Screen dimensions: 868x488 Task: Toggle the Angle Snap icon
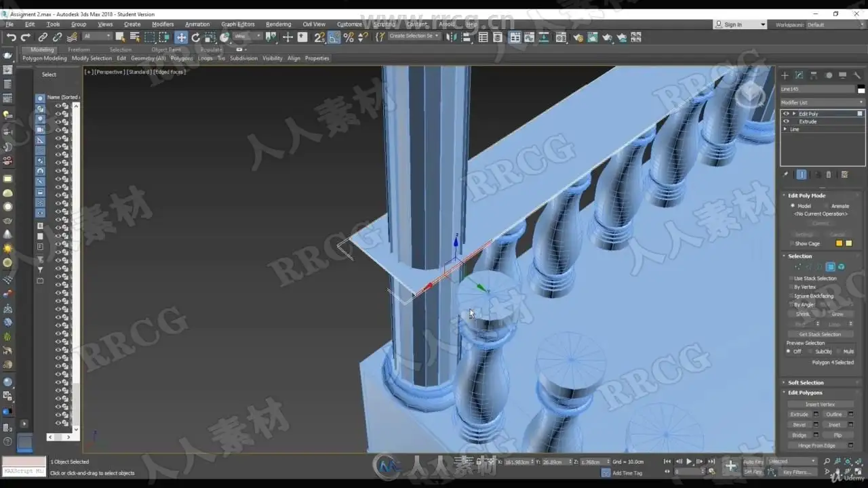point(334,37)
